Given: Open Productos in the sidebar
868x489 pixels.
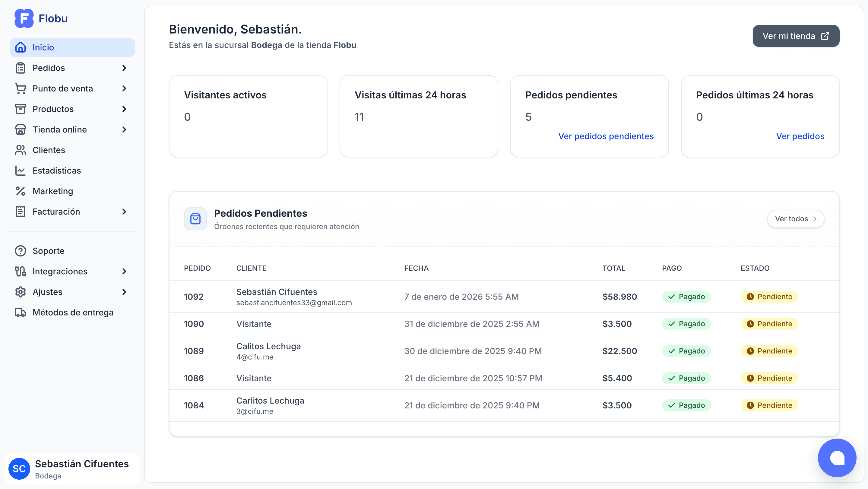Looking at the screenshot, I should click(53, 109).
